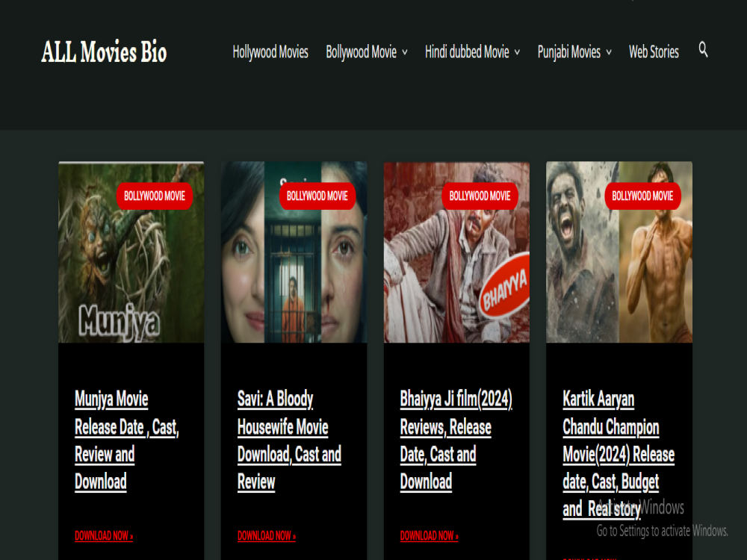This screenshot has height=560, width=747.
Task: Click Download Now under Bhaiyya Ji film
Action: (430, 535)
